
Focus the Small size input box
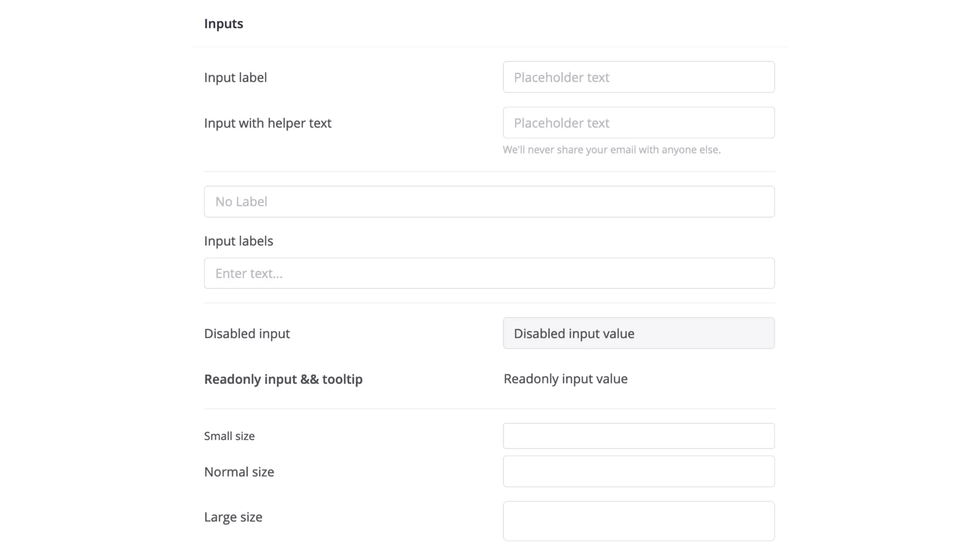coord(638,436)
